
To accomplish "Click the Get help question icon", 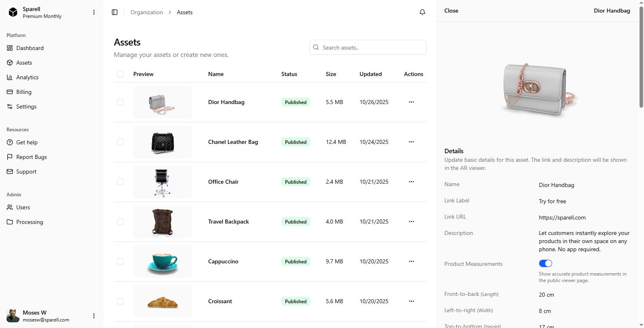I will pos(10,142).
